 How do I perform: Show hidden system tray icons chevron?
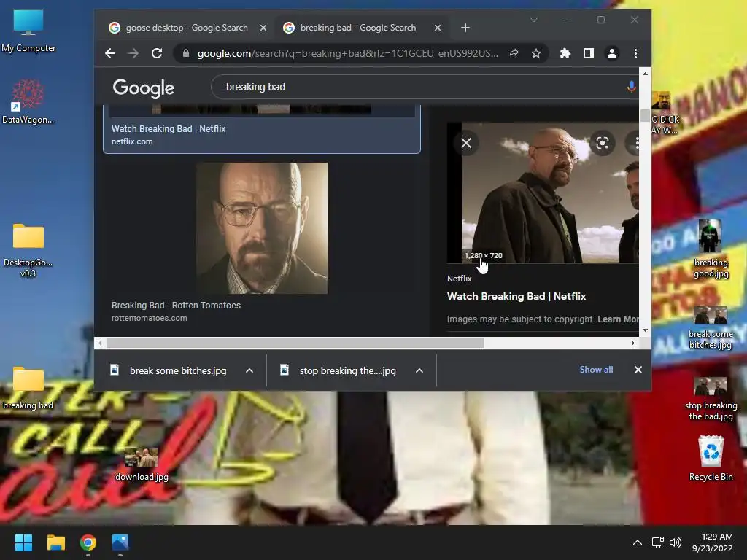637,542
